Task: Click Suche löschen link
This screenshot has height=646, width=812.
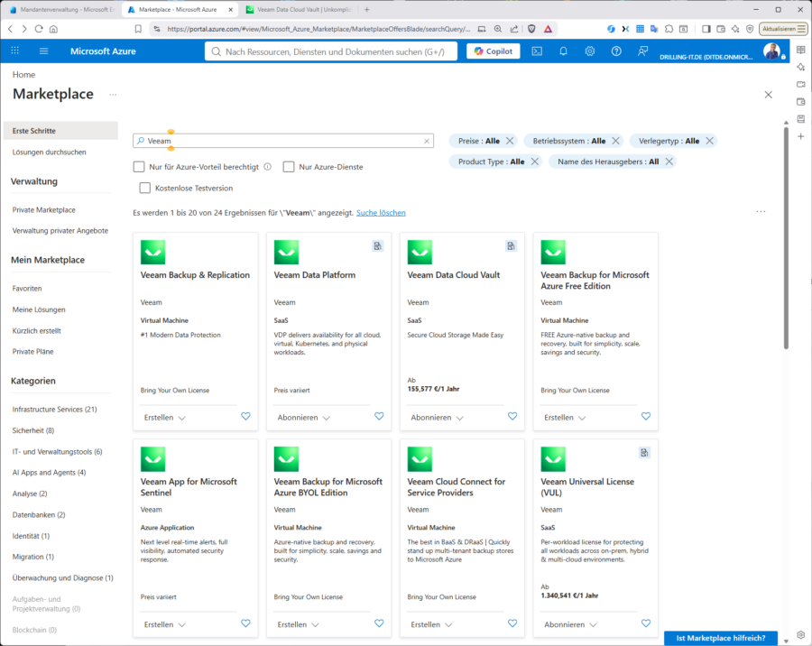Action: [381, 213]
